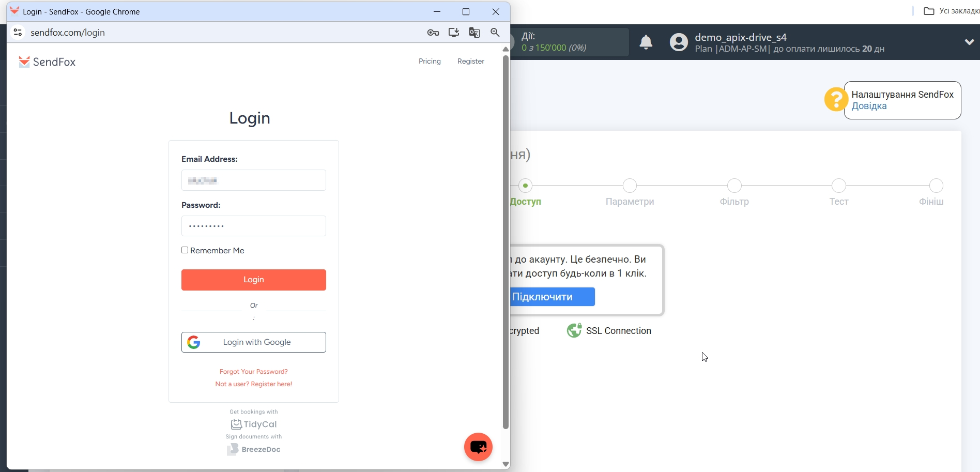Click the SendFox logo in page header
Image resolution: width=980 pixels, height=472 pixels.
tap(47, 62)
